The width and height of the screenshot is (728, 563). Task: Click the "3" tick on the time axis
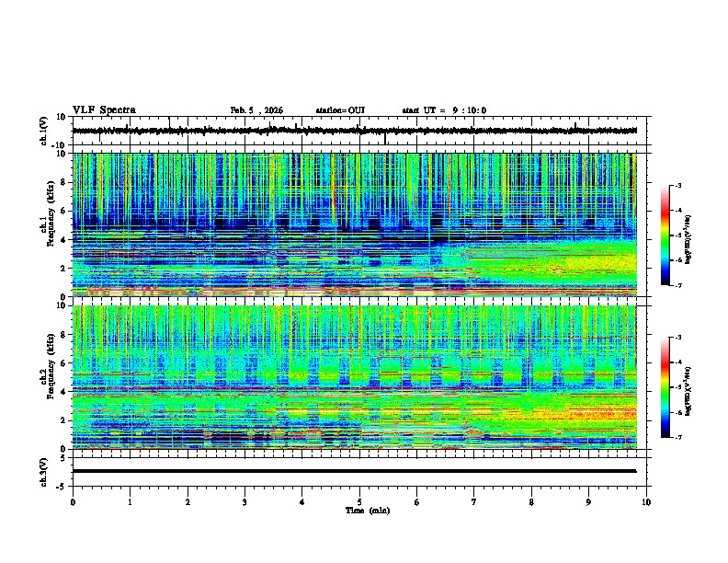point(245,502)
